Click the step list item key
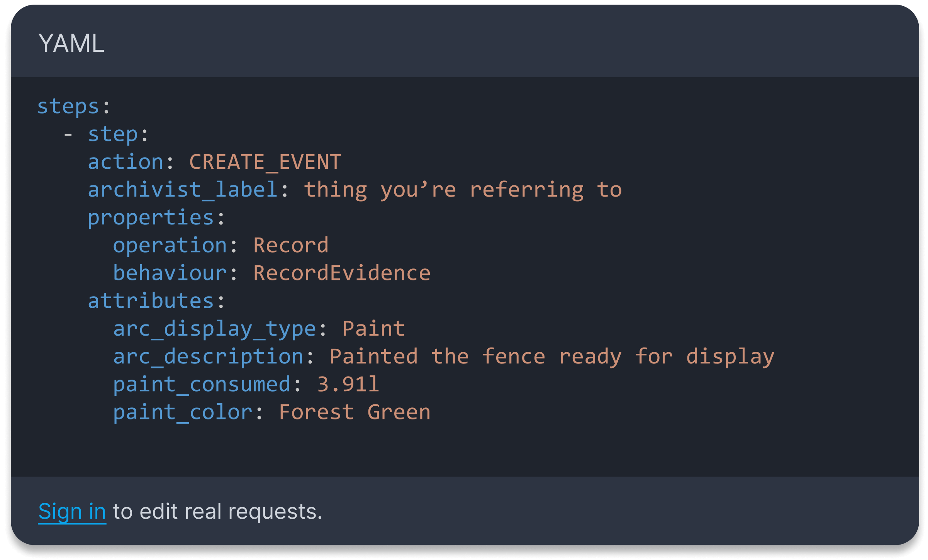The width and height of the screenshot is (928, 560). pyautogui.click(x=113, y=134)
